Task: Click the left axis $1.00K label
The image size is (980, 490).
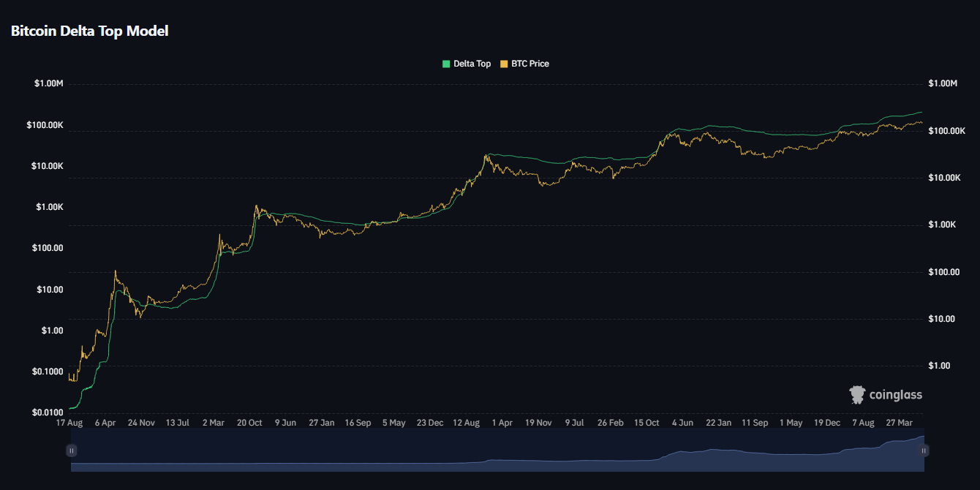Action: (49, 207)
